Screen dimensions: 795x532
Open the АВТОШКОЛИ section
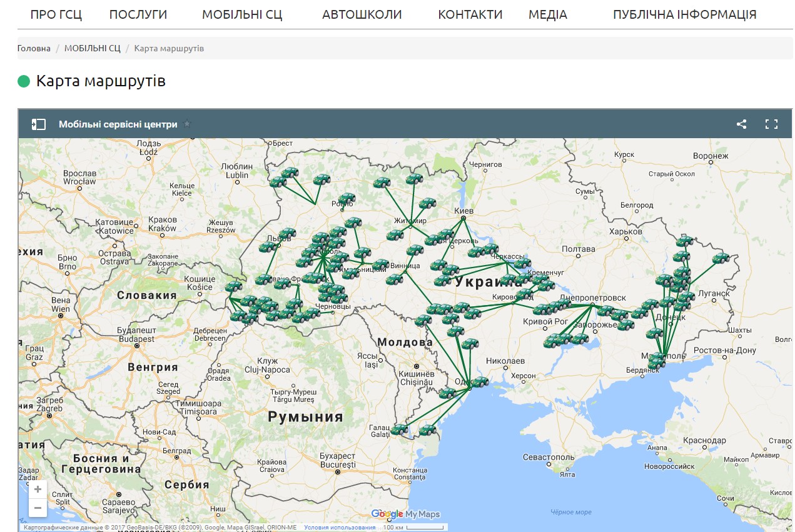pyautogui.click(x=362, y=14)
